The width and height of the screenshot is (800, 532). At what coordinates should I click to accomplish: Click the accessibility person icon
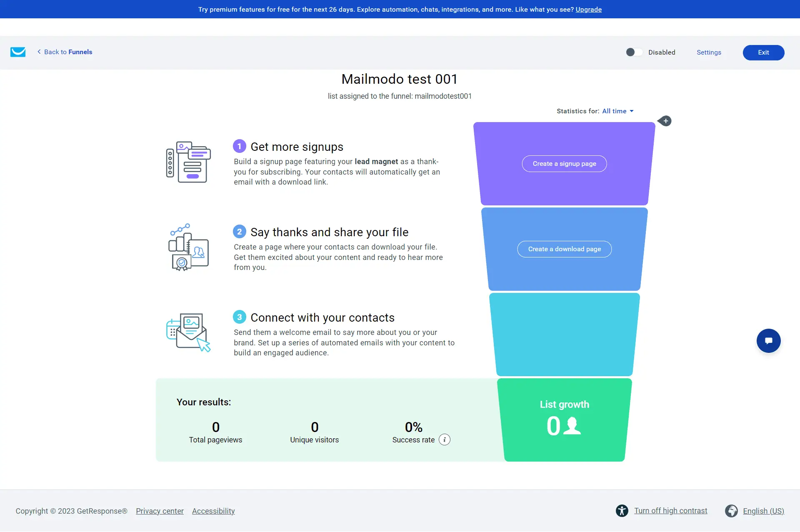point(622,511)
